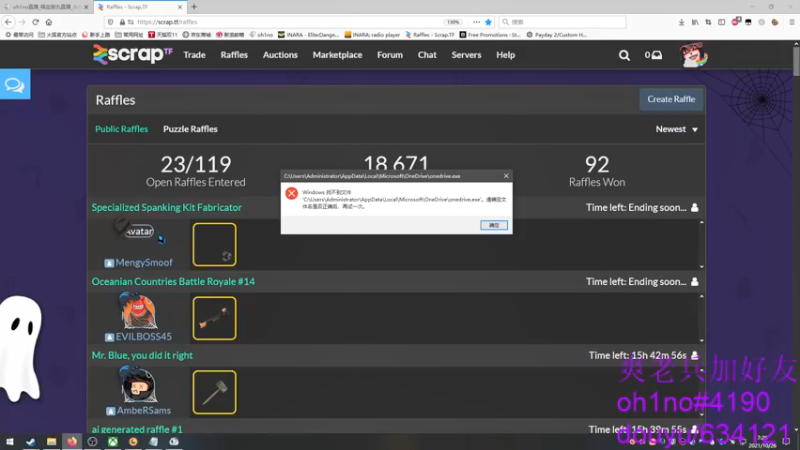Close the onedrive.exe error dialog
This screenshot has height=450, width=800.
pos(506,176)
